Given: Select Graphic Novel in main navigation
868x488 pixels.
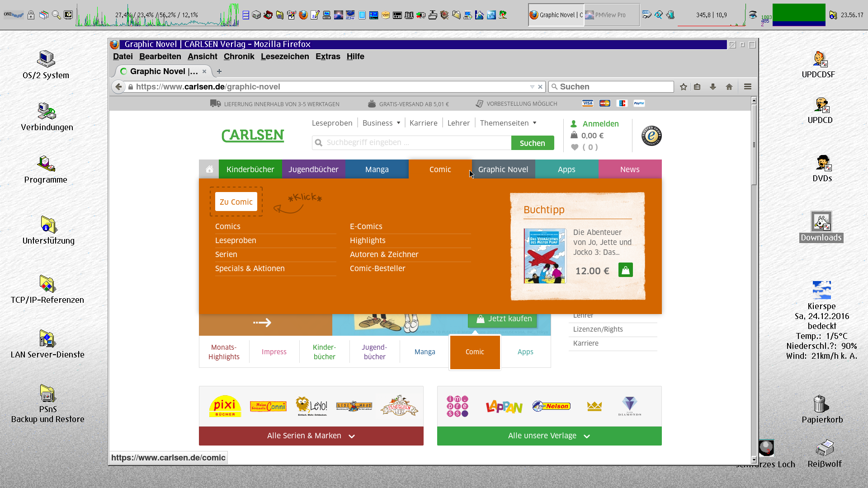Looking at the screenshot, I should (503, 169).
